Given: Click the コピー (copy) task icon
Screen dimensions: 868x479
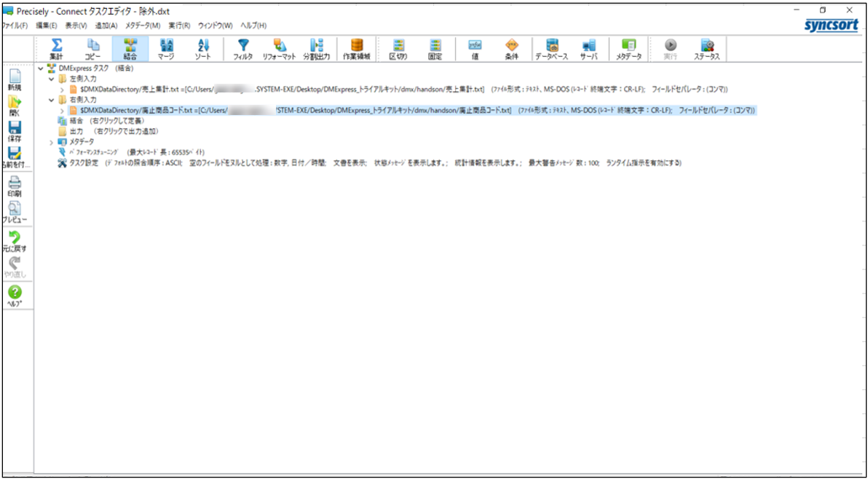Looking at the screenshot, I should pos(93,49).
